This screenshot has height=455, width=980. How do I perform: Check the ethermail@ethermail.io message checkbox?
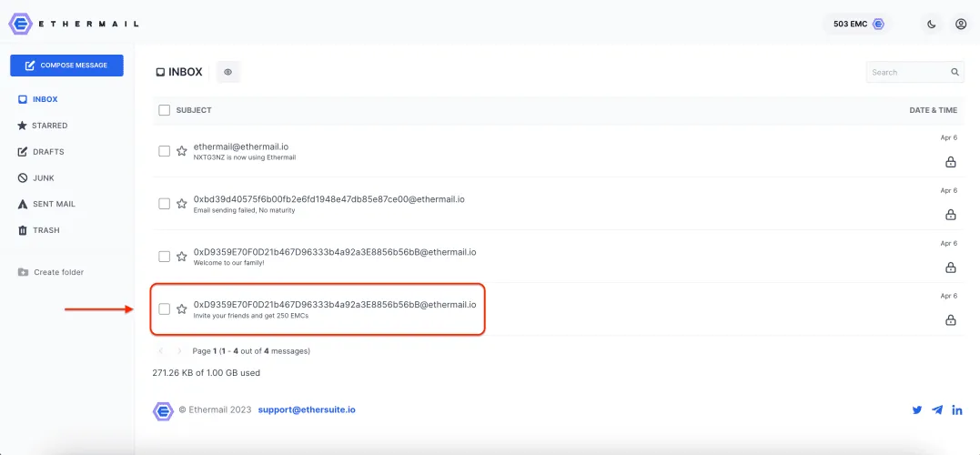pyautogui.click(x=165, y=151)
